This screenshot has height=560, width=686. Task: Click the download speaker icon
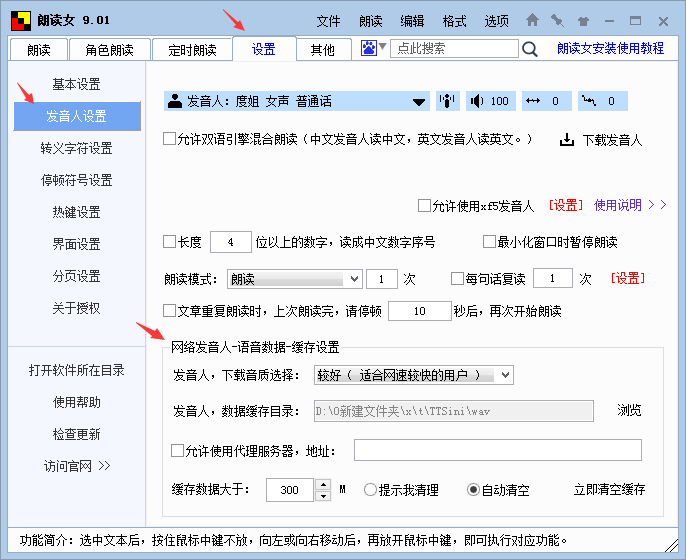567,140
